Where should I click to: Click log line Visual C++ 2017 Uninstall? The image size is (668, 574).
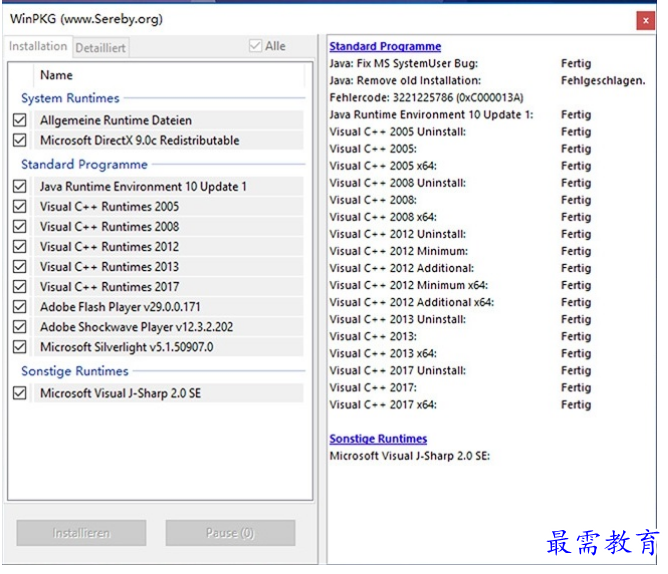397,370
